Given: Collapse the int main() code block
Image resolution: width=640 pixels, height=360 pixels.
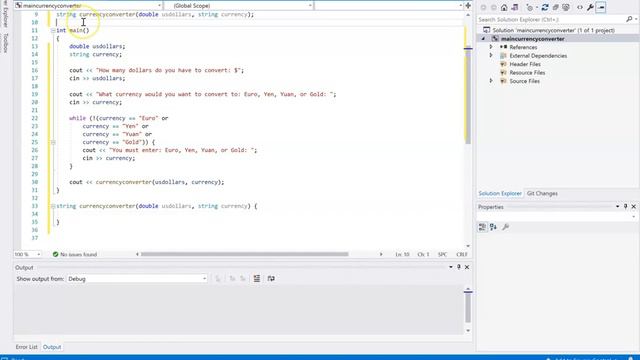Looking at the screenshot, I should click(53, 30).
